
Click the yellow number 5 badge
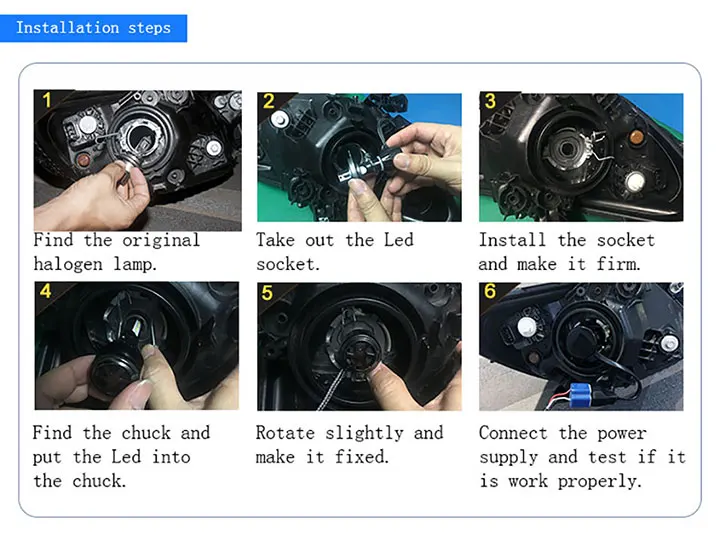[x=267, y=293]
